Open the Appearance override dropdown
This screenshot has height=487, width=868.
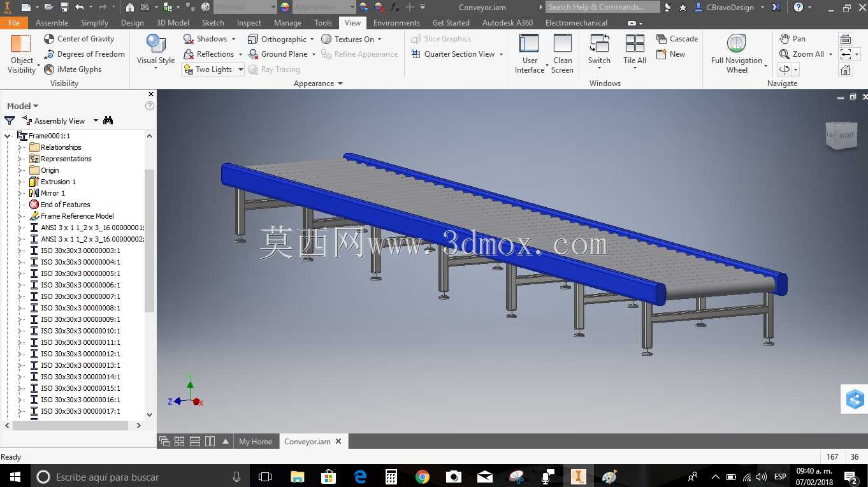pyautogui.click(x=325, y=7)
